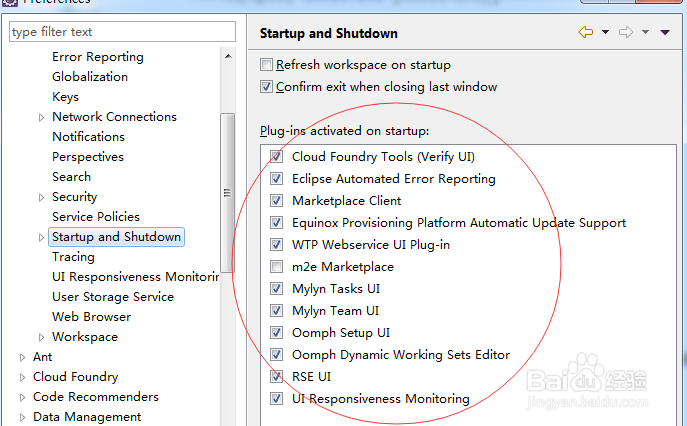This screenshot has height=426, width=687.
Task: Click the yellow Back navigation arrow
Action: point(586,32)
